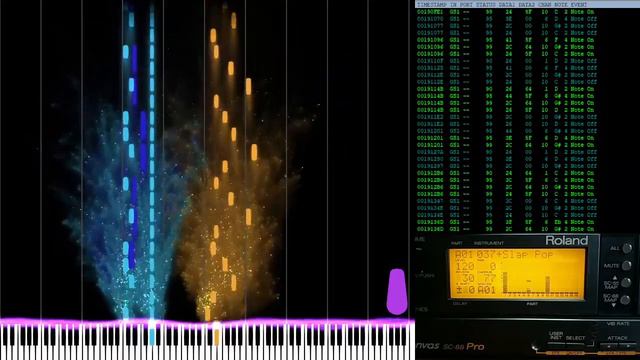Click the CHAN column header

click(x=544, y=4)
